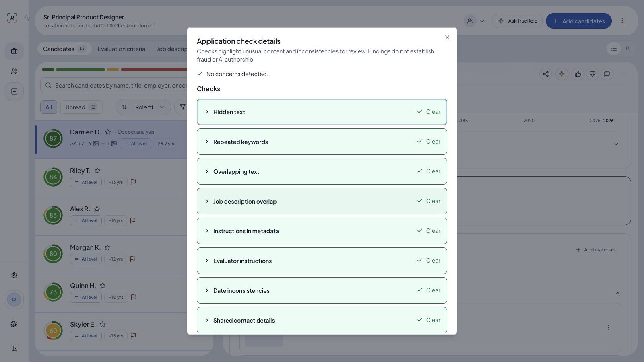Select the Candidates tab
The image size is (644, 362).
pos(64,49)
